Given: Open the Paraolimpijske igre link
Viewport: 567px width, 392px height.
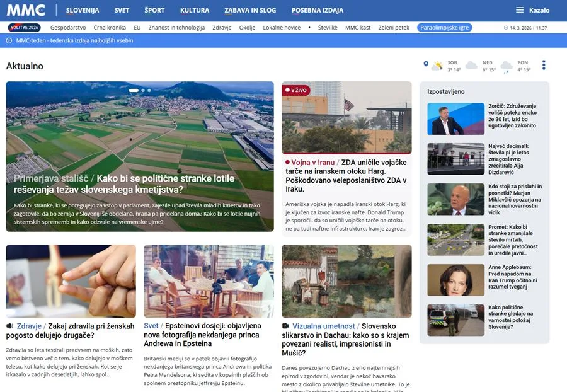Looking at the screenshot, I should coord(444,28).
